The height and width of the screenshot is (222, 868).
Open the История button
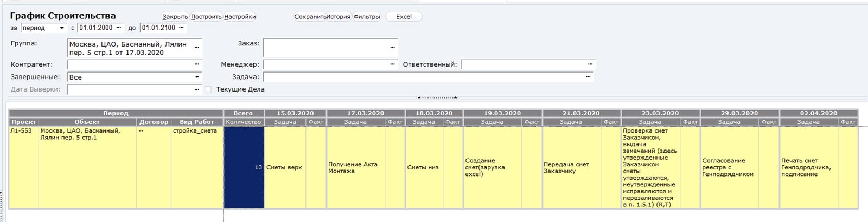click(x=339, y=17)
